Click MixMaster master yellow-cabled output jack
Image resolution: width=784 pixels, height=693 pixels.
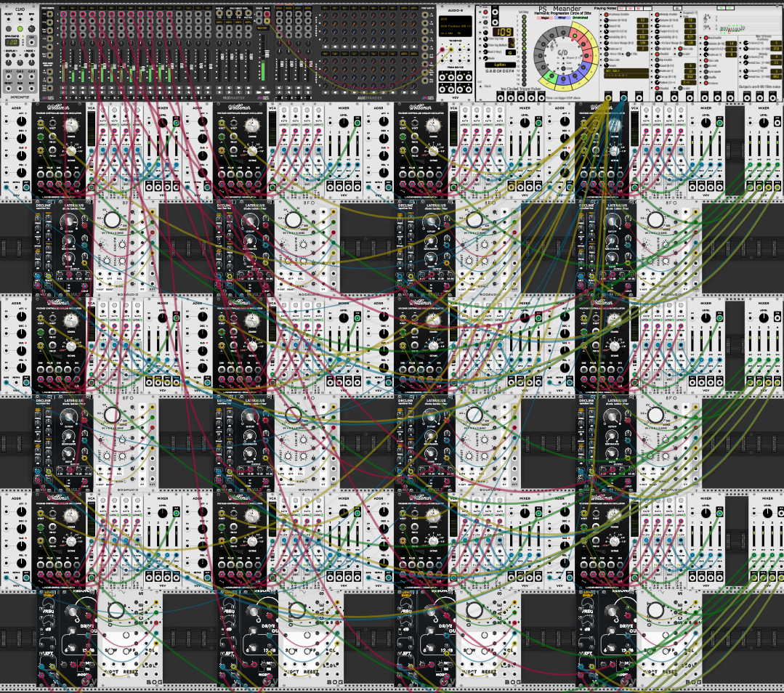tap(267, 21)
